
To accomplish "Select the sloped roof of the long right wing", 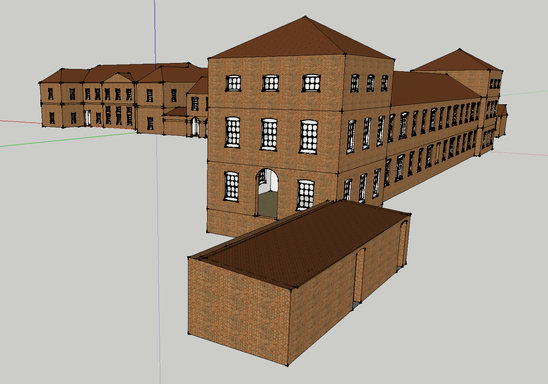I will 433,88.
